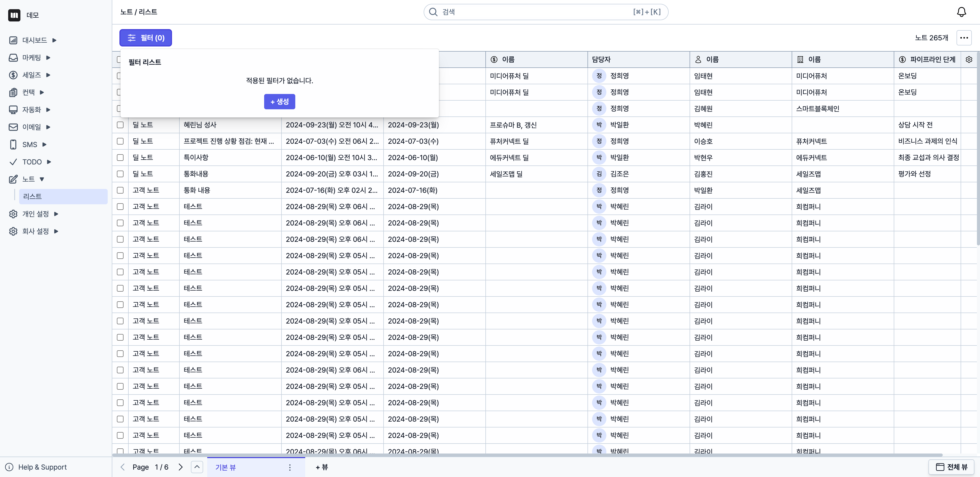Viewport: 980px width, 477px height.
Task: Focus the 검색 search field
Action: pos(546,12)
